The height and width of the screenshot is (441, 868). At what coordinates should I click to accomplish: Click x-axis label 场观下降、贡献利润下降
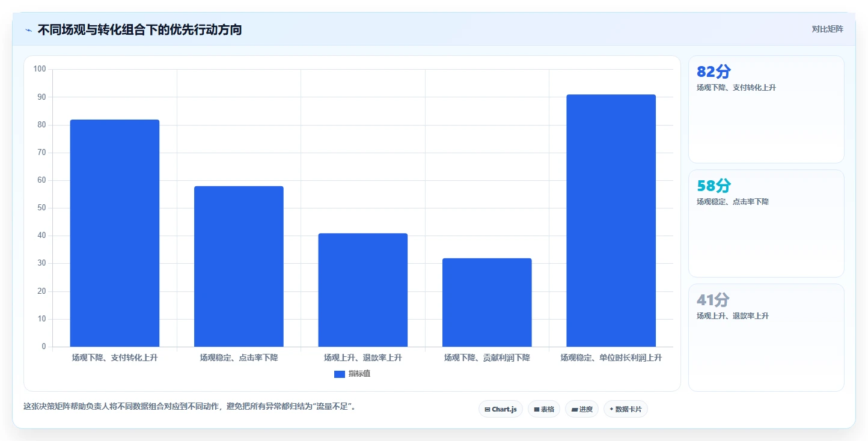coord(487,357)
